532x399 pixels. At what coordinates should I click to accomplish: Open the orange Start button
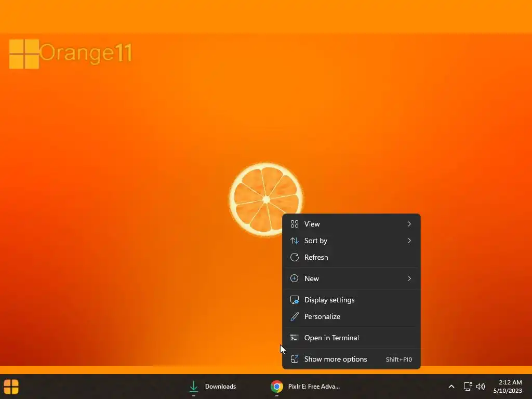coord(11,387)
